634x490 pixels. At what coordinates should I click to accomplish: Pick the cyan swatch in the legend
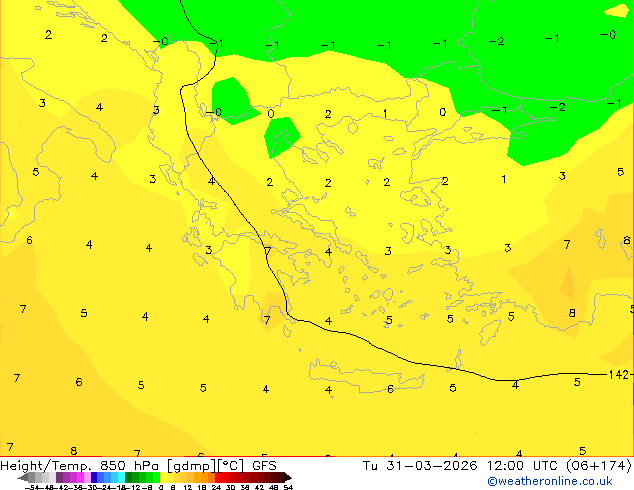(121, 477)
